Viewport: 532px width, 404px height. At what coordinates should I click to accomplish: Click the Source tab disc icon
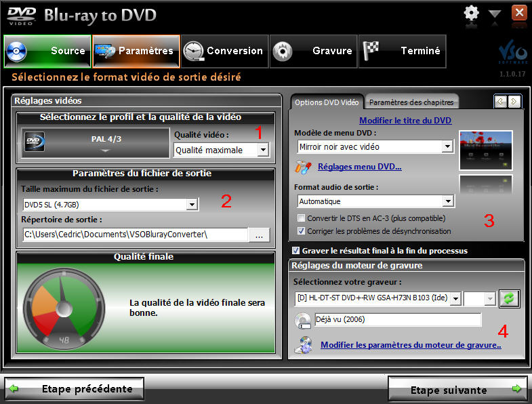16,52
